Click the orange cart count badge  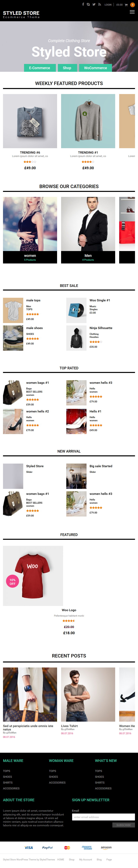pyautogui.click(x=132, y=5)
